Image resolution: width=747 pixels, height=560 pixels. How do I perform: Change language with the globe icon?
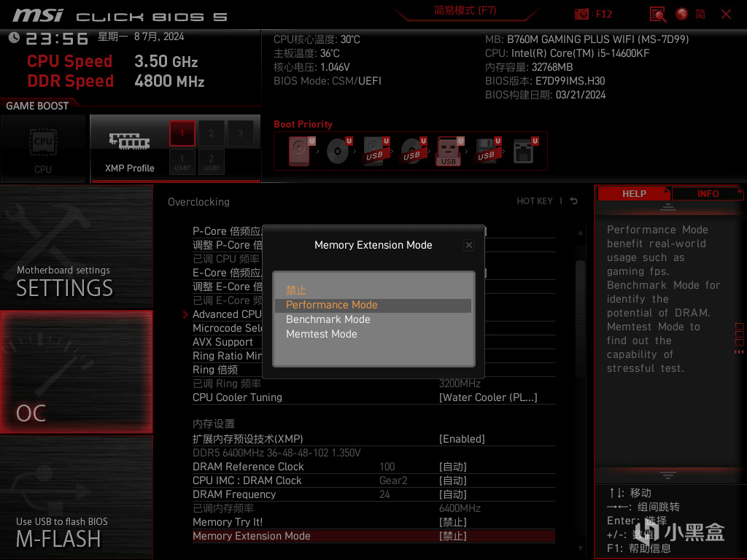click(x=682, y=15)
